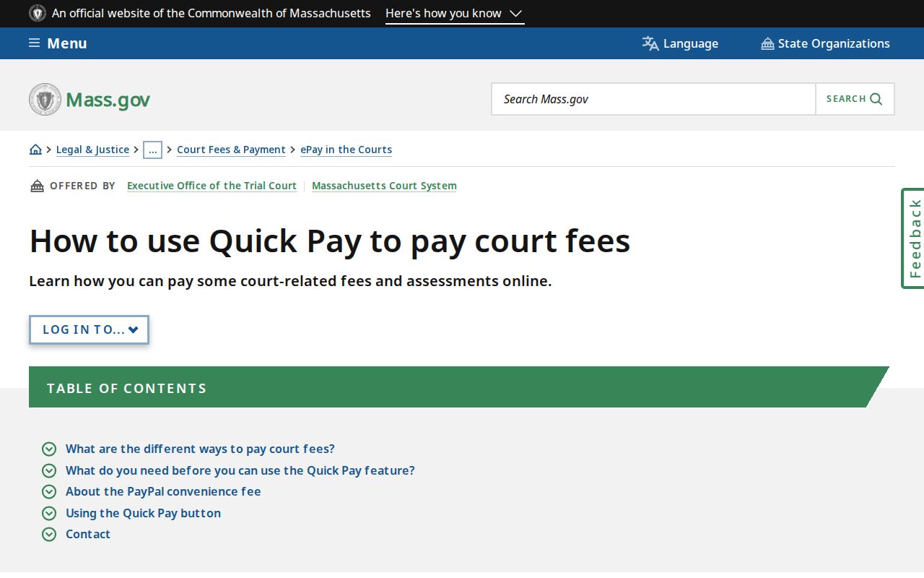The width and height of the screenshot is (924, 578).
Task: Open the Language menu
Action: pos(680,43)
